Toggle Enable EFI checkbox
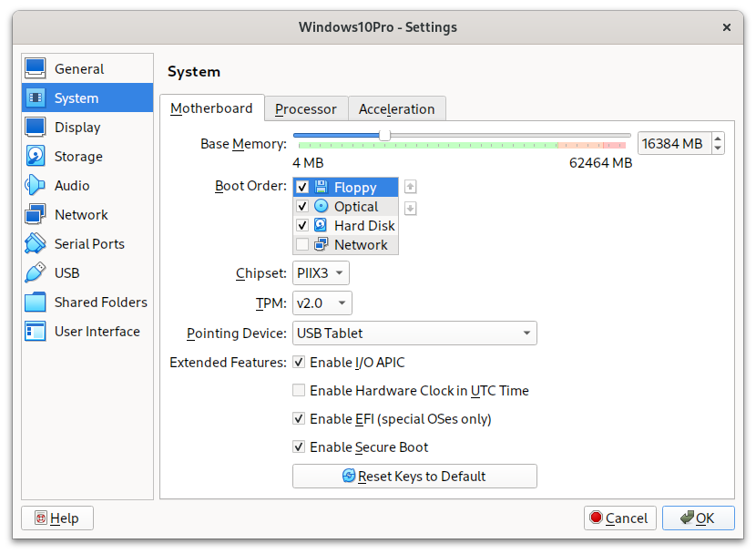The image size is (756, 554). (x=299, y=418)
